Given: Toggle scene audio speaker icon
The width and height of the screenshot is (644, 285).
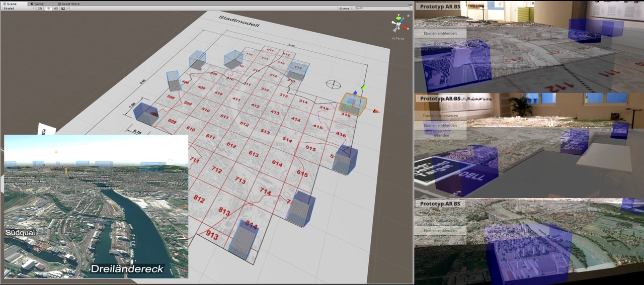Looking at the screenshot, I should click(55, 9).
